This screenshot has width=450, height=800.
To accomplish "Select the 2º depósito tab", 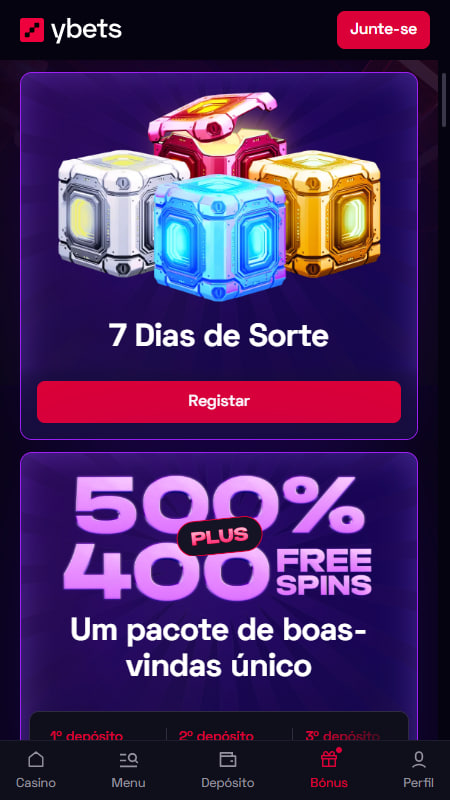I will (216, 736).
